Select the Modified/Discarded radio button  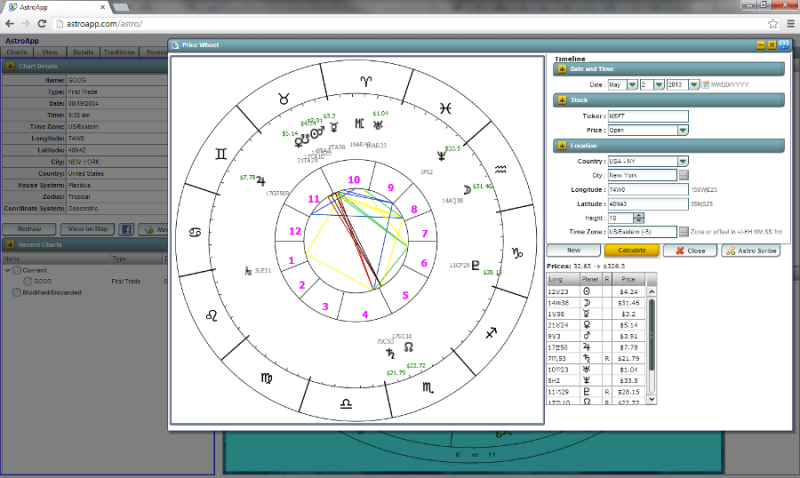[19, 293]
